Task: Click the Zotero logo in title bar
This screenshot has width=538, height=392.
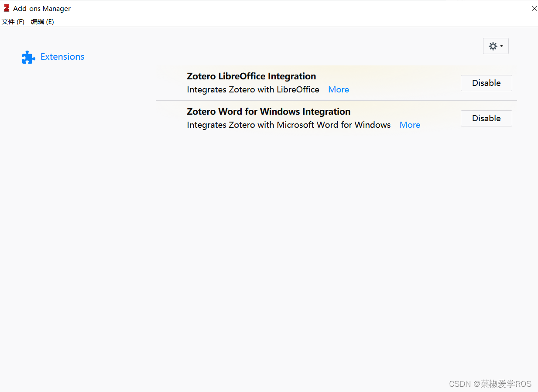Action: click(x=7, y=8)
